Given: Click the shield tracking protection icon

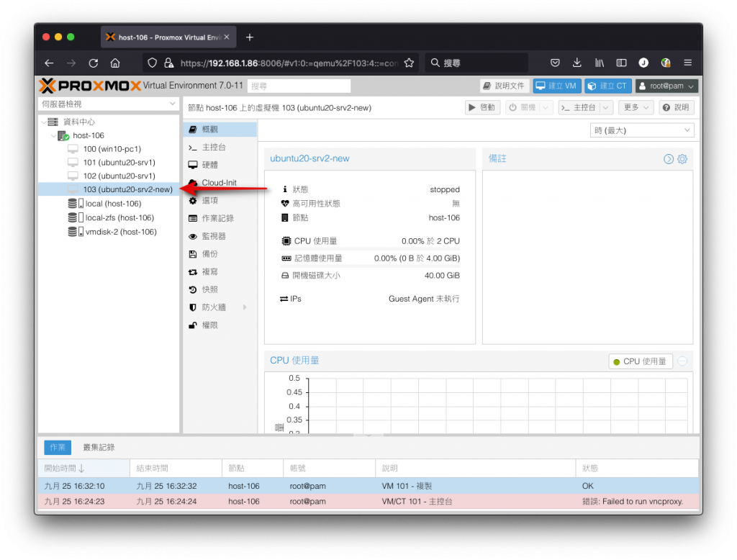Looking at the screenshot, I should coord(153,63).
